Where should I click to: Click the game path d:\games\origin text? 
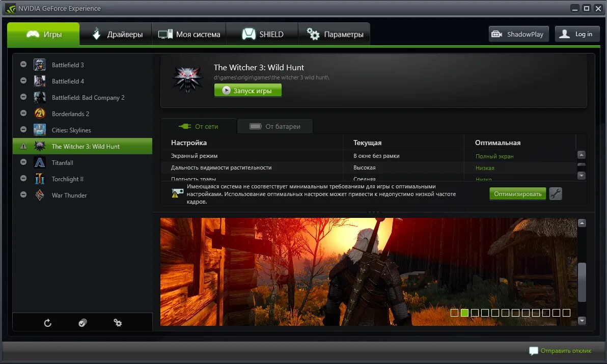point(271,77)
